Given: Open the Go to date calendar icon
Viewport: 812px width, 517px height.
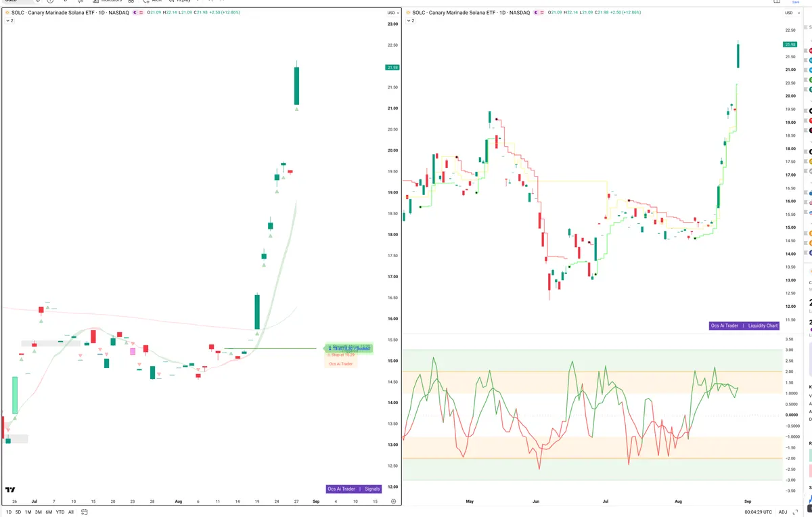Looking at the screenshot, I should pyautogui.click(x=85, y=512).
